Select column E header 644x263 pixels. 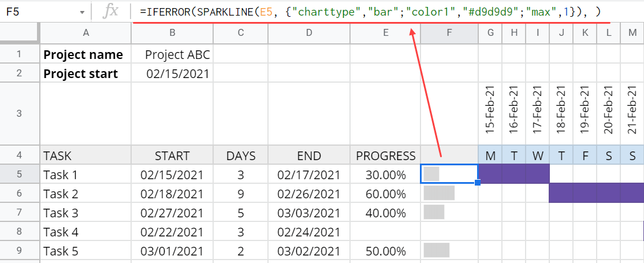click(x=385, y=33)
